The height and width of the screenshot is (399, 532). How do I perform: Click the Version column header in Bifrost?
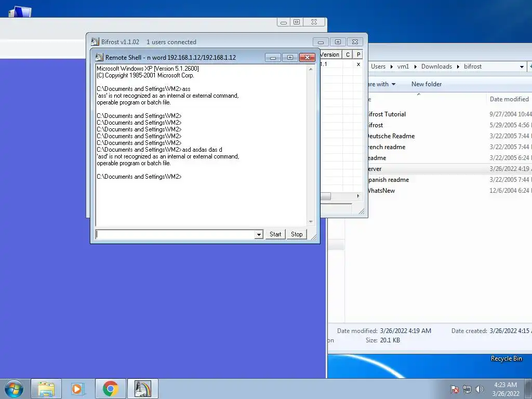click(x=330, y=55)
